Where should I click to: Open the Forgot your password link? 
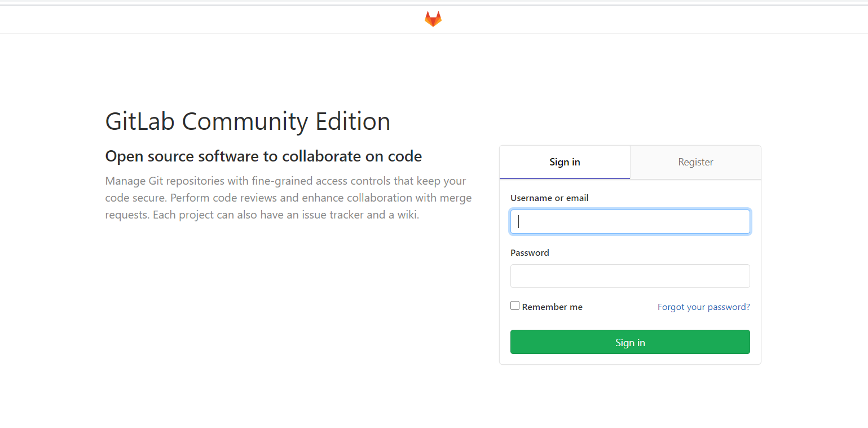click(x=704, y=307)
